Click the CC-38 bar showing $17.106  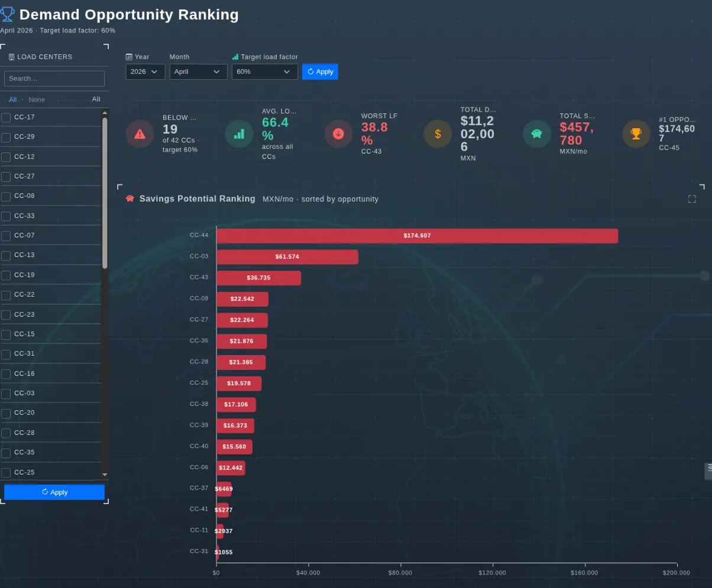(236, 405)
